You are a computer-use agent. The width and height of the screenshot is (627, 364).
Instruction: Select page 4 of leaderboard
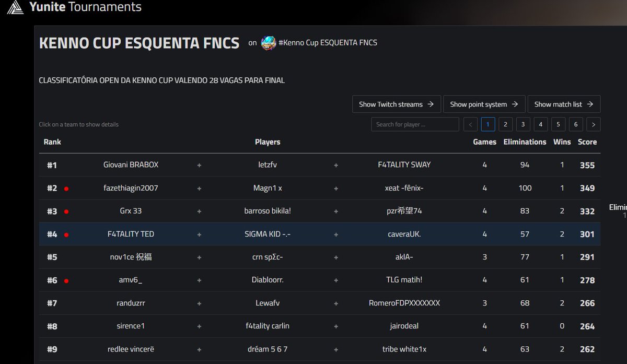click(541, 124)
